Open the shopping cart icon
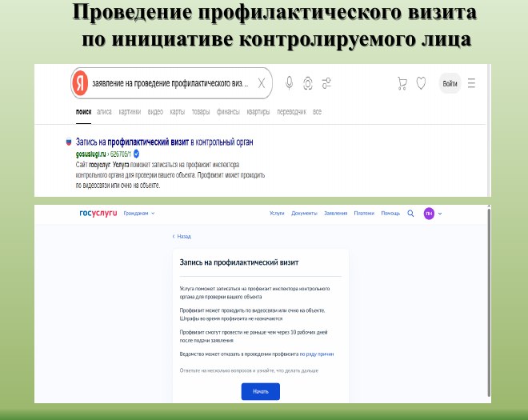 pyautogui.click(x=402, y=83)
